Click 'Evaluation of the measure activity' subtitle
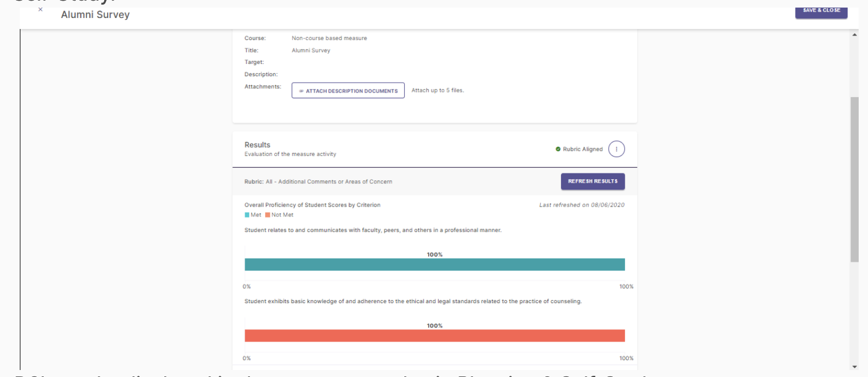 click(290, 154)
